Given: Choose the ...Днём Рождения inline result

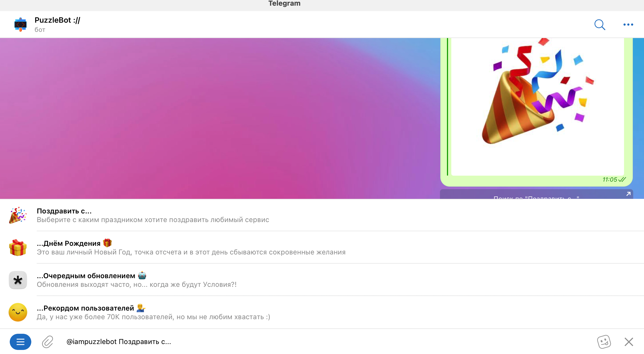Looking at the screenshot, I should 322,248.
